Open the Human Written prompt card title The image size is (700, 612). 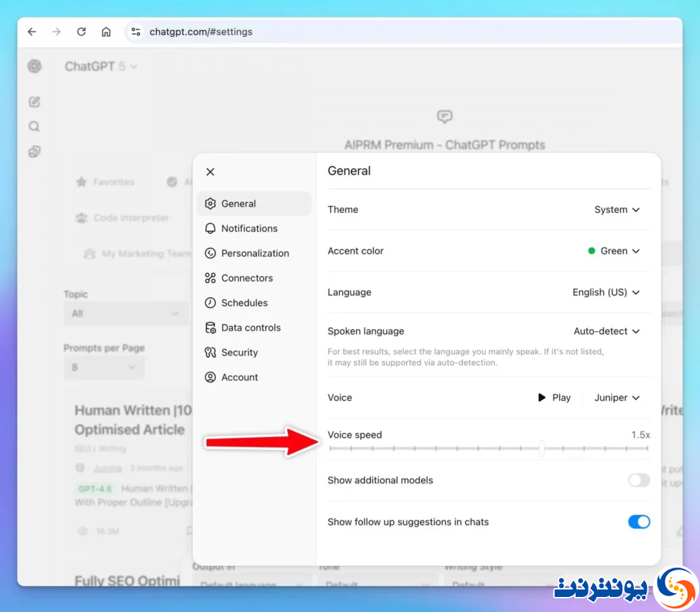click(x=133, y=420)
